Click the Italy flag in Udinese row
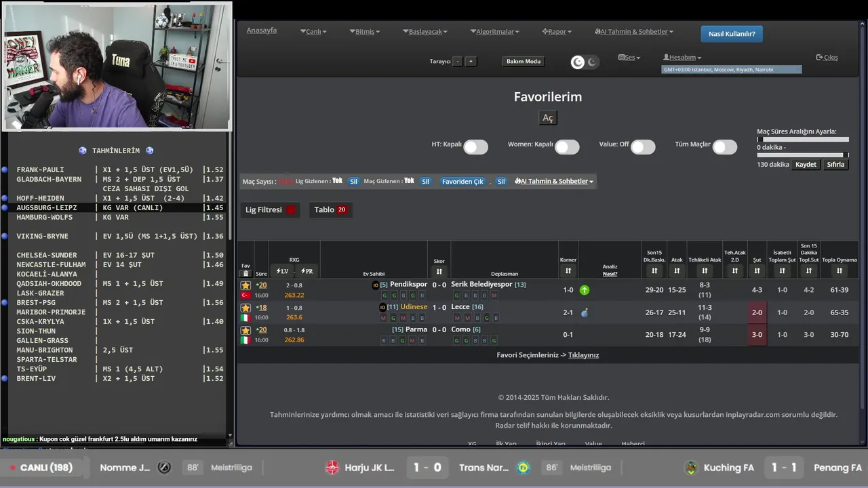Image resolution: width=868 pixels, height=488 pixels. click(x=245, y=317)
